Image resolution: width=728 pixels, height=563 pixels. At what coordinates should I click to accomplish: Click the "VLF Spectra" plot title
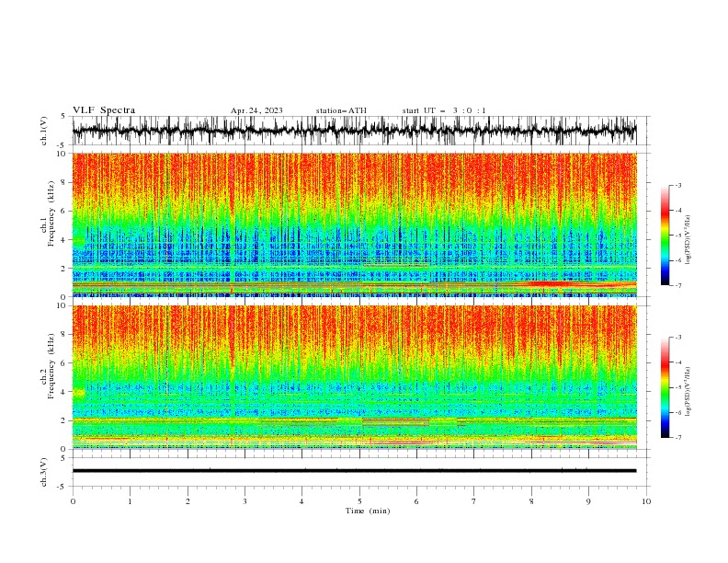point(104,110)
